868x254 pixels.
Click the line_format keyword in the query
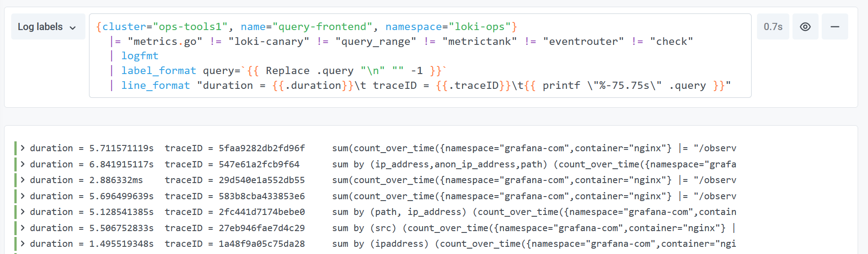coord(156,85)
